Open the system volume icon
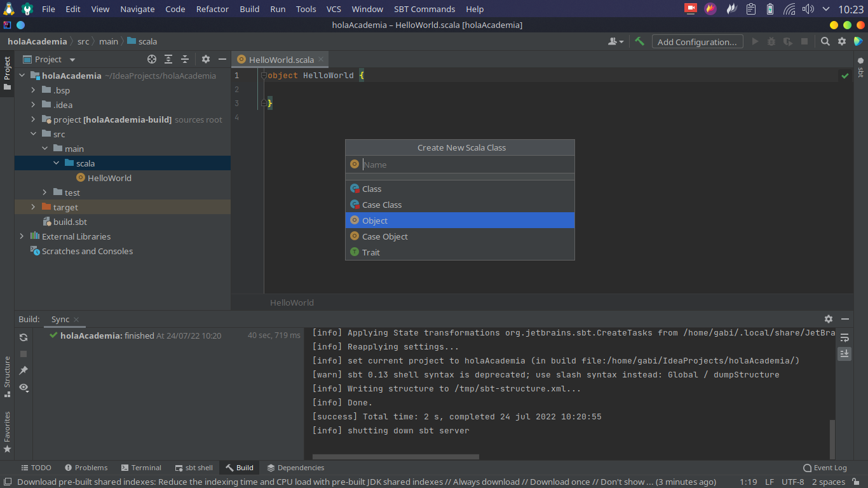 pos(808,9)
